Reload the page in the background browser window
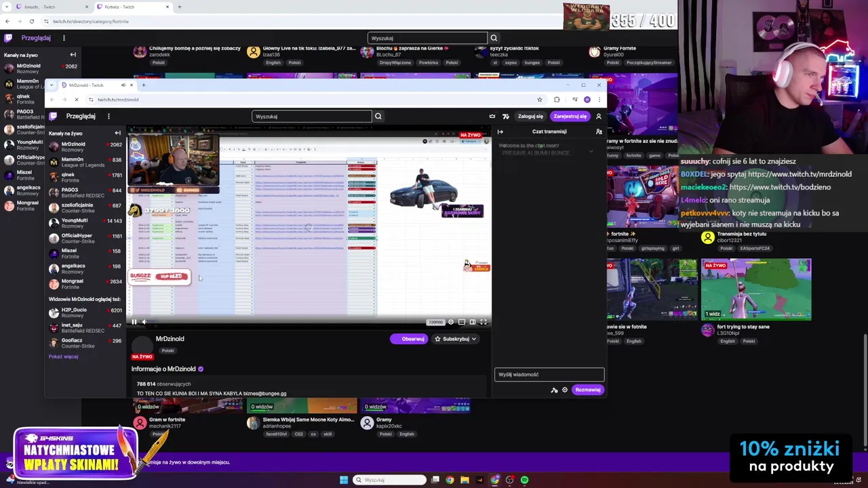 [x=31, y=21]
